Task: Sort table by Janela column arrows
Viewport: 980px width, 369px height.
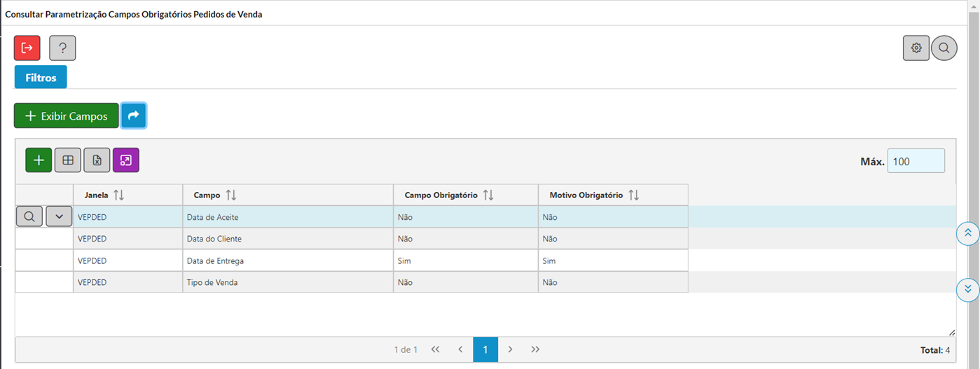Action: (118, 195)
